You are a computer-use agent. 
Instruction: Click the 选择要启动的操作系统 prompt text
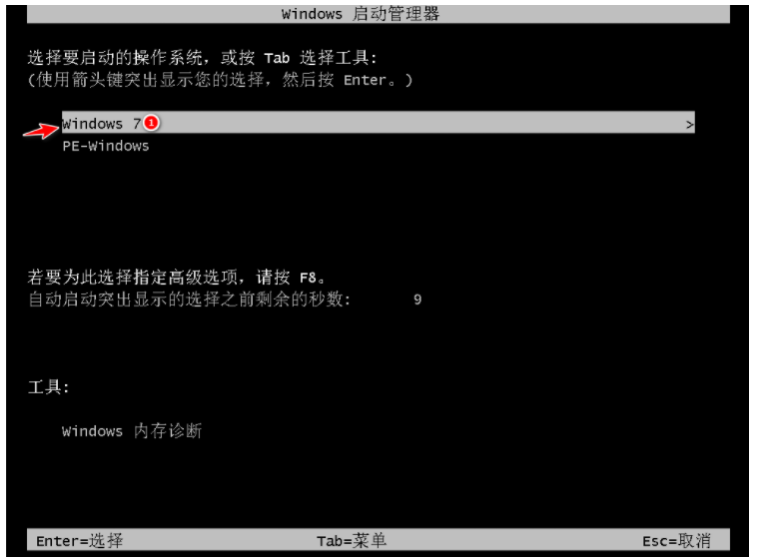[x=115, y=58]
